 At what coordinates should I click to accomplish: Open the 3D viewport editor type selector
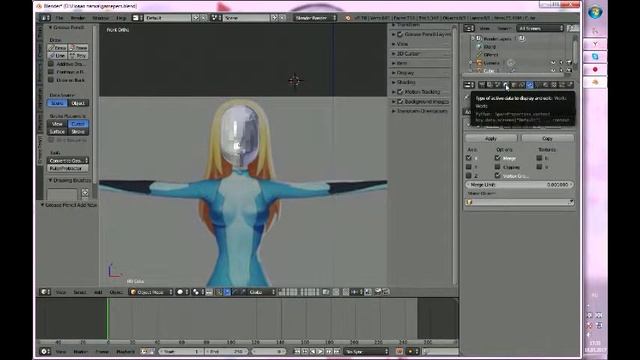(x=45, y=292)
